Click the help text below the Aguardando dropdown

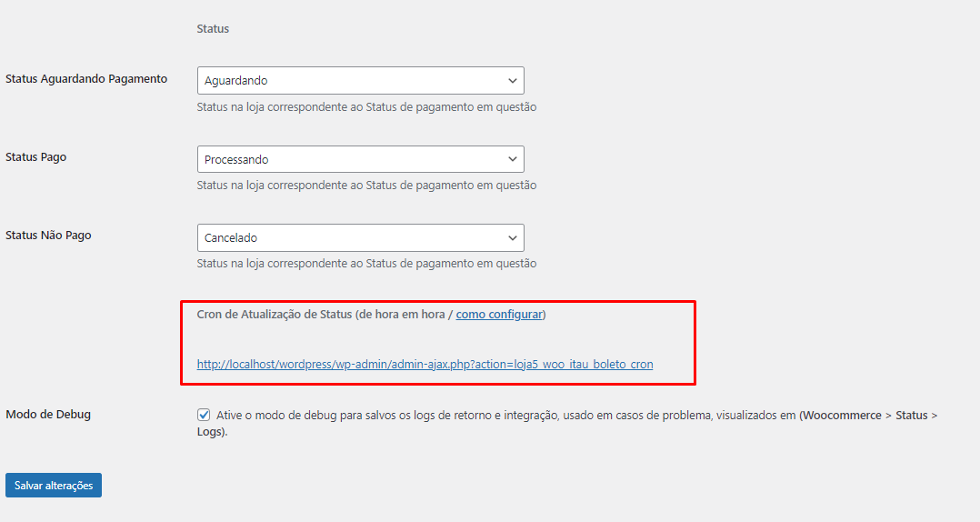pyautogui.click(x=366, y=107)
